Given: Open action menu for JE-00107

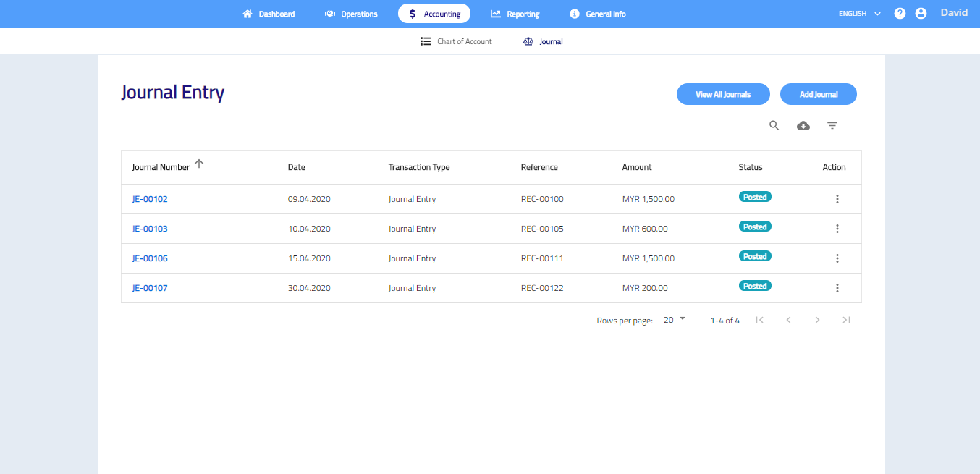Looking at the screenshot, I should (x=837, y=288).
